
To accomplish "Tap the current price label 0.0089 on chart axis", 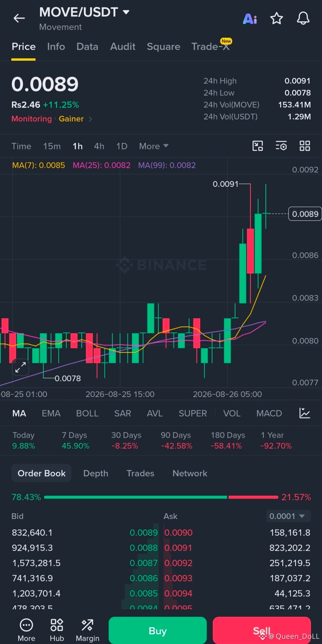I will tap(305, 214).
